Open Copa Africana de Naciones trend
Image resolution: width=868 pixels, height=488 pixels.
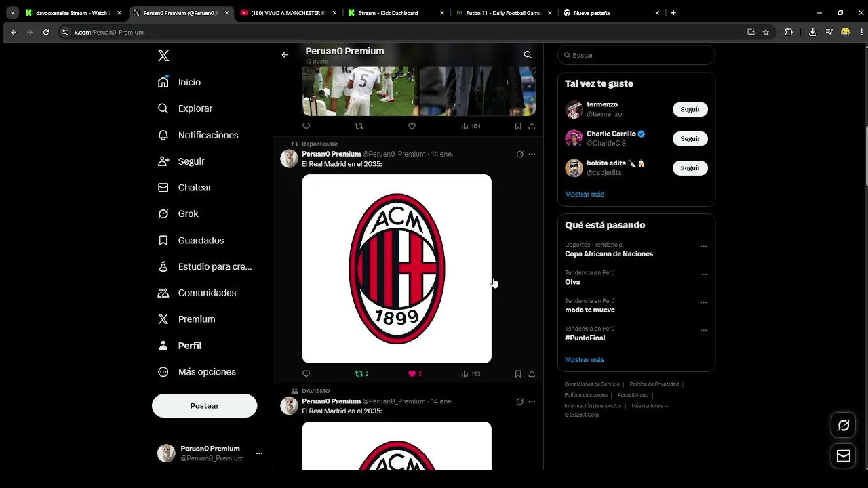609,253
